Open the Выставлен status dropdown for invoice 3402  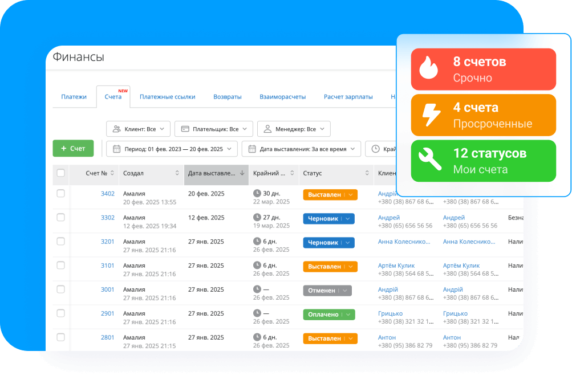(x=350, y=194)
